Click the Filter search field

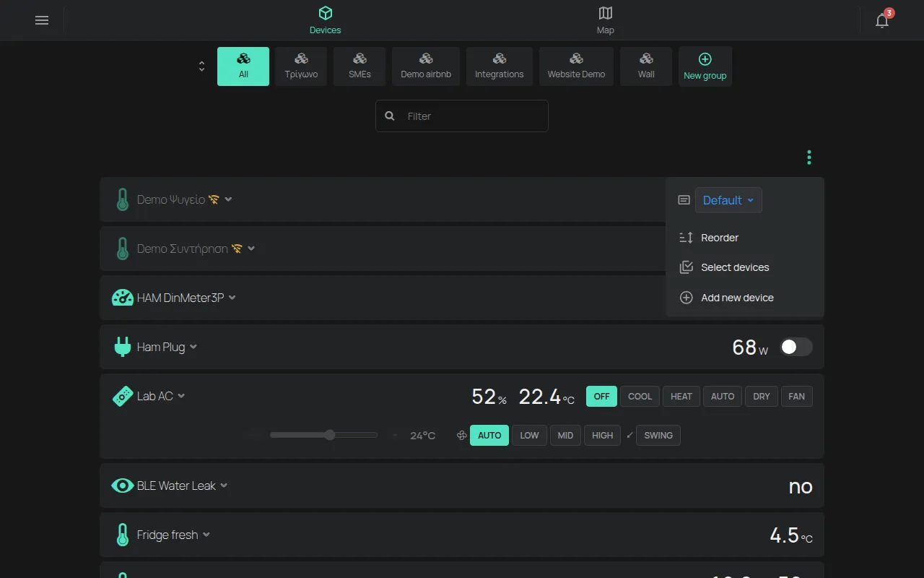[462, 116]
